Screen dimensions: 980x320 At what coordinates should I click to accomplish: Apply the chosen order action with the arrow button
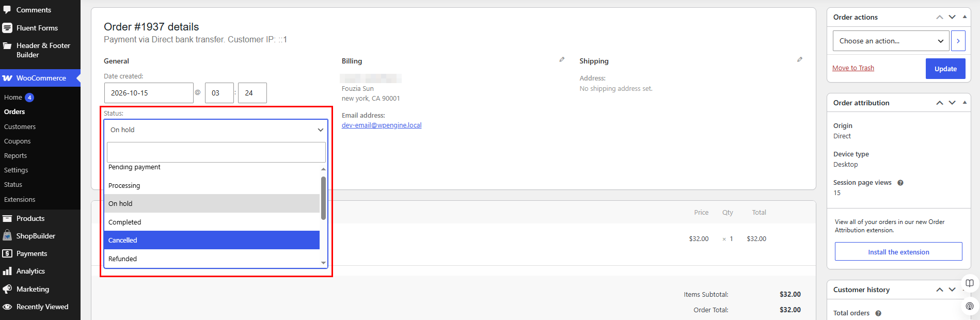click(x=958, y=41)
